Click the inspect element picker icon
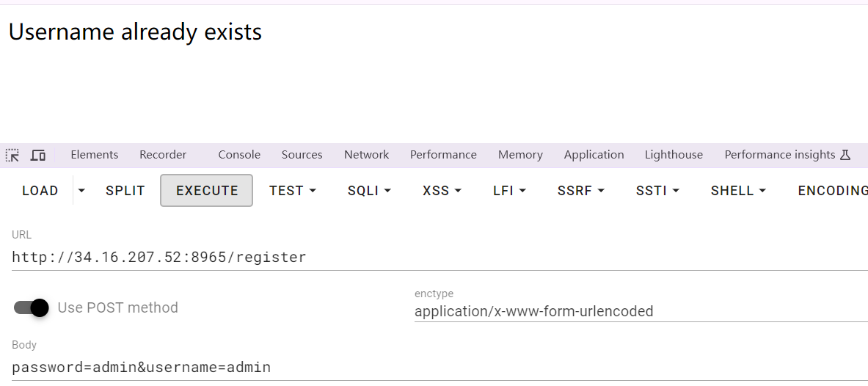Image resolution: width=868 pixels, height=386 pixels. (x=12, y=155)
